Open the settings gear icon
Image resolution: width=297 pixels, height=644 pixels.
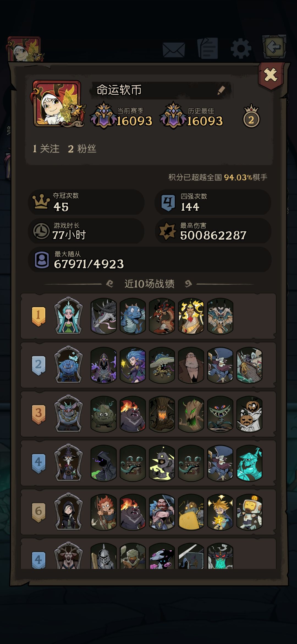[241, 49]
